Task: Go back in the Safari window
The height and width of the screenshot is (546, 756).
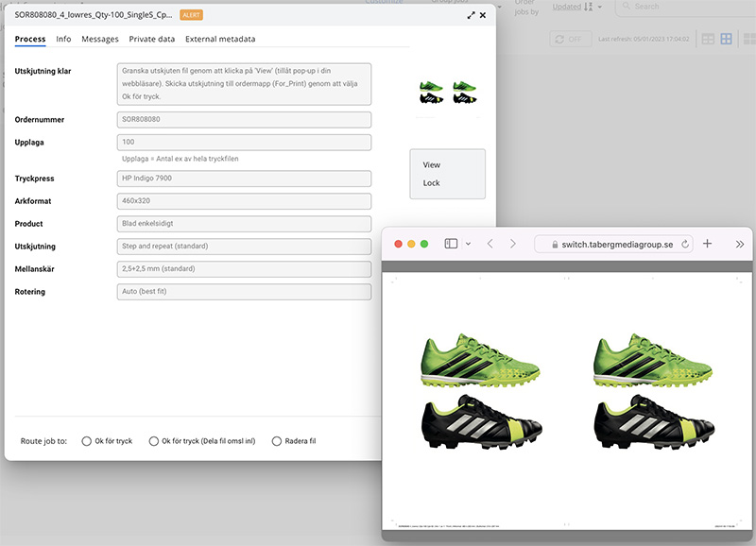Action: (x=490, y=244)
